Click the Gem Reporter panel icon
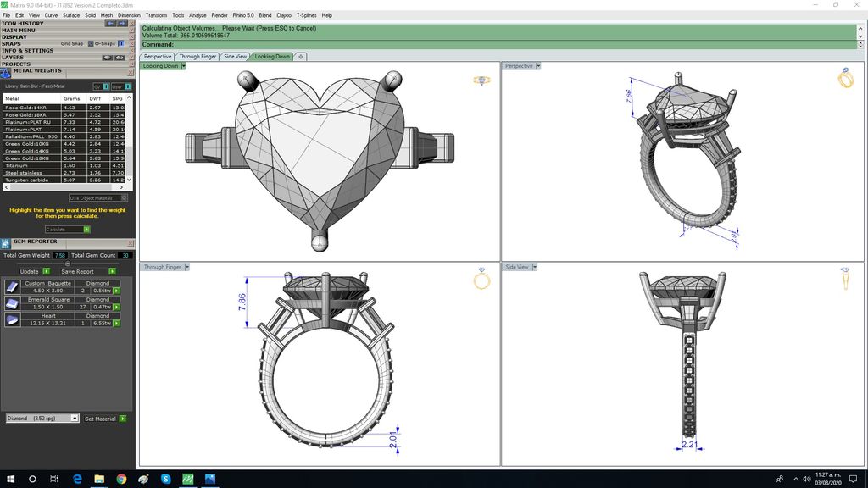This screenshot has height=488, width=868. pos(6,243)
